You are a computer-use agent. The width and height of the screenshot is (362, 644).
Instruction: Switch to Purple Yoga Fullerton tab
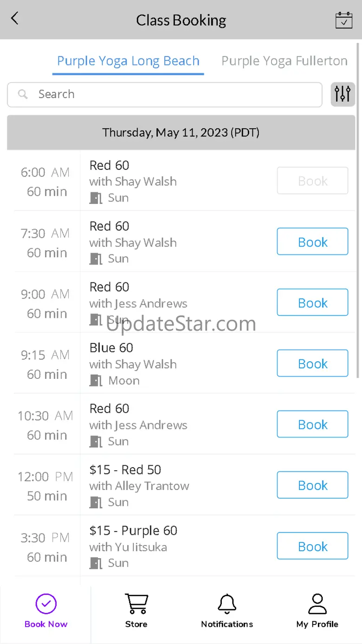(284, 61)
